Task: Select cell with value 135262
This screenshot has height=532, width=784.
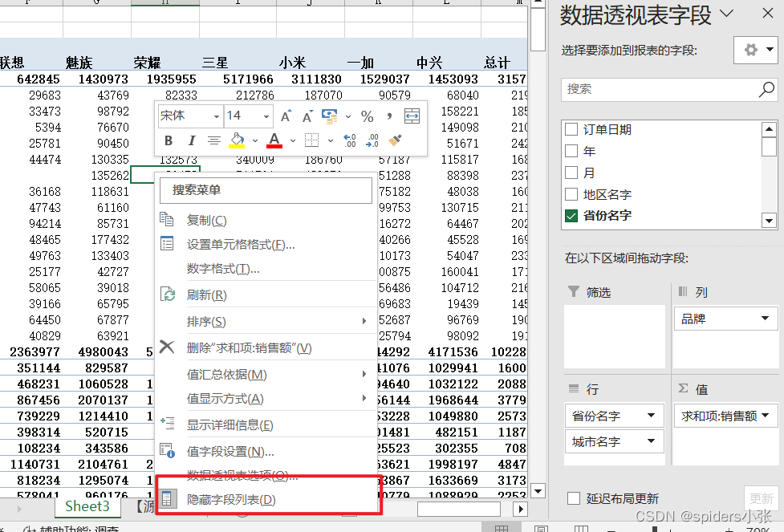Action: 97,176
